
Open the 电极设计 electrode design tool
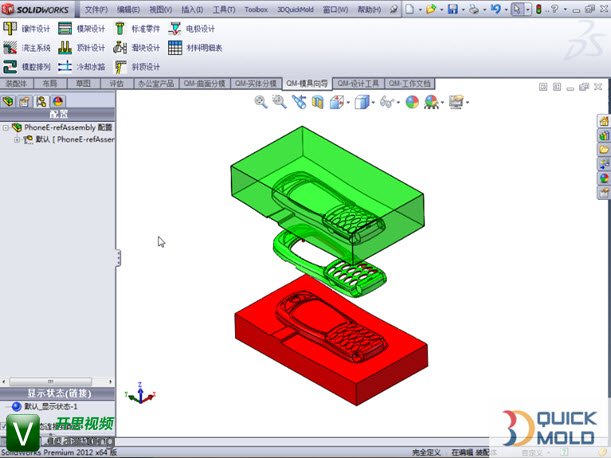click(x=191, y=28)
